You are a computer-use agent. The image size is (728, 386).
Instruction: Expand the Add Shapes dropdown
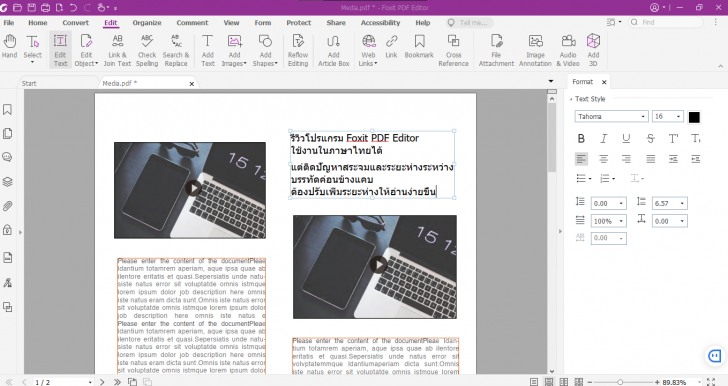[276, 64]
